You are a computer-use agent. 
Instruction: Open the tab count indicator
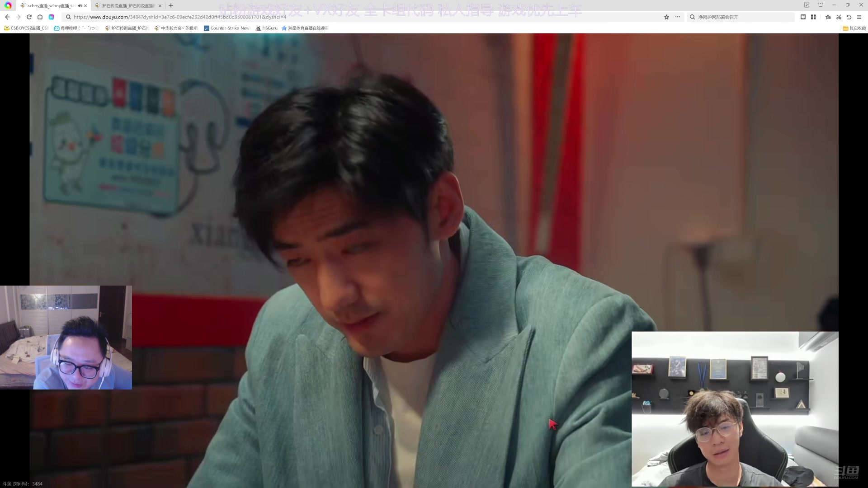(x=807, y=5)
